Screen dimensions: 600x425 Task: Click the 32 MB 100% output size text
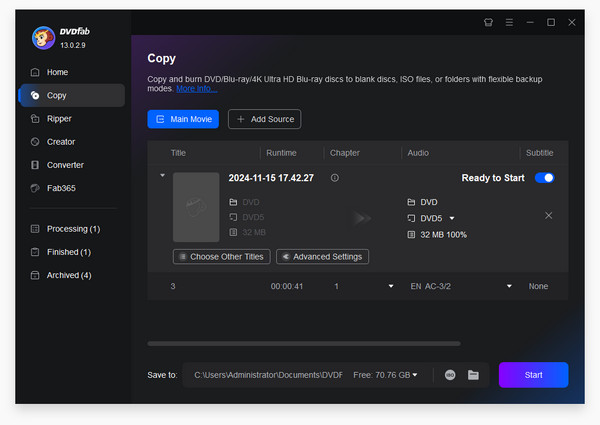coord(443,235)
